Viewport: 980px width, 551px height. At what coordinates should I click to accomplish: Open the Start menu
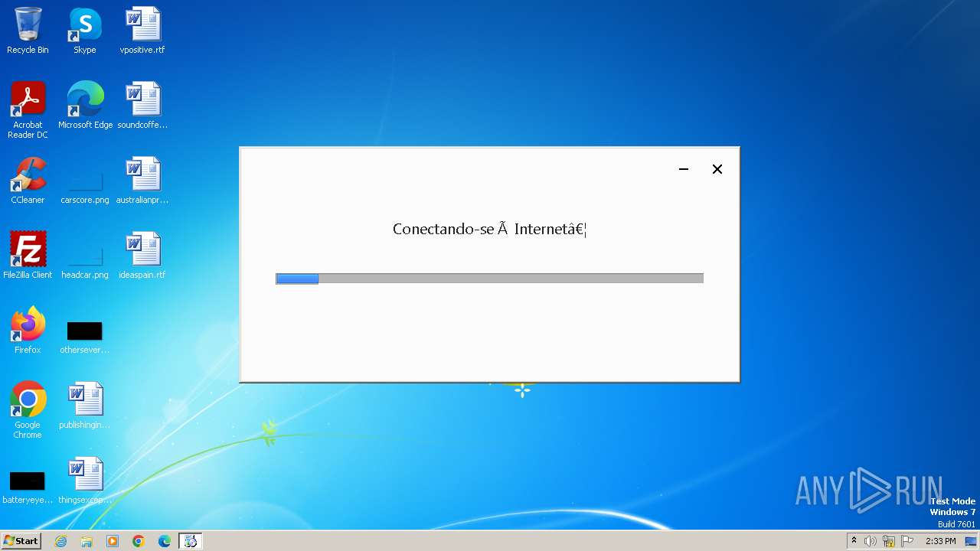pos(21,541)
